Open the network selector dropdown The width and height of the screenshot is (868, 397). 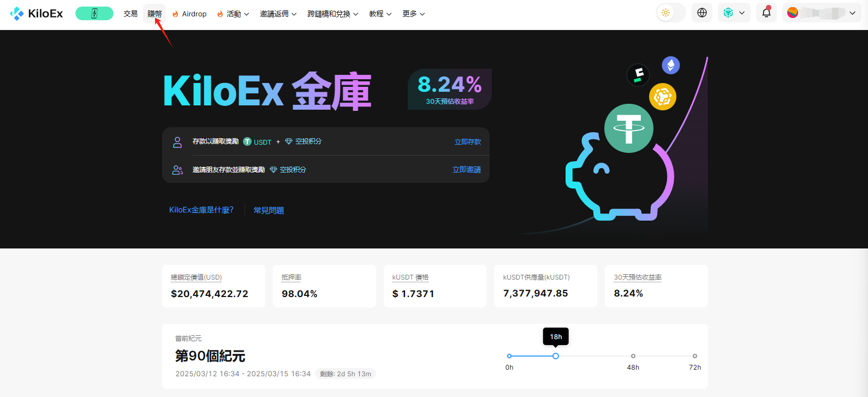734,13
